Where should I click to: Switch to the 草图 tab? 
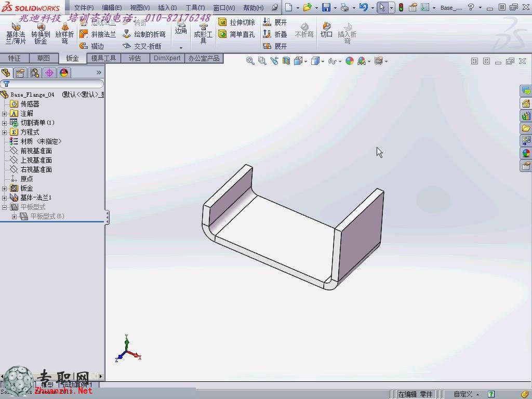(44, 58)
